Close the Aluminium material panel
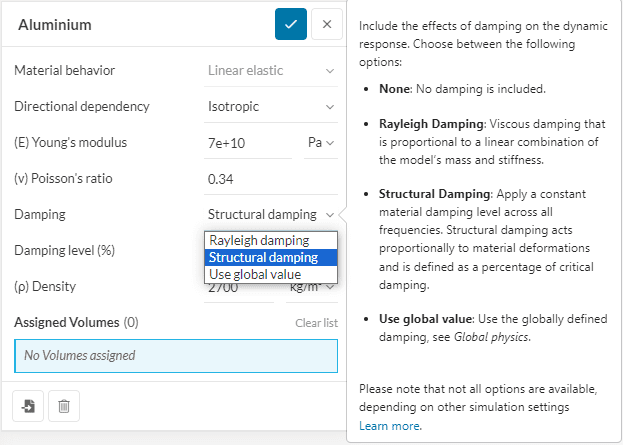The width and height of the screenshot is (623, 445). 327,24
